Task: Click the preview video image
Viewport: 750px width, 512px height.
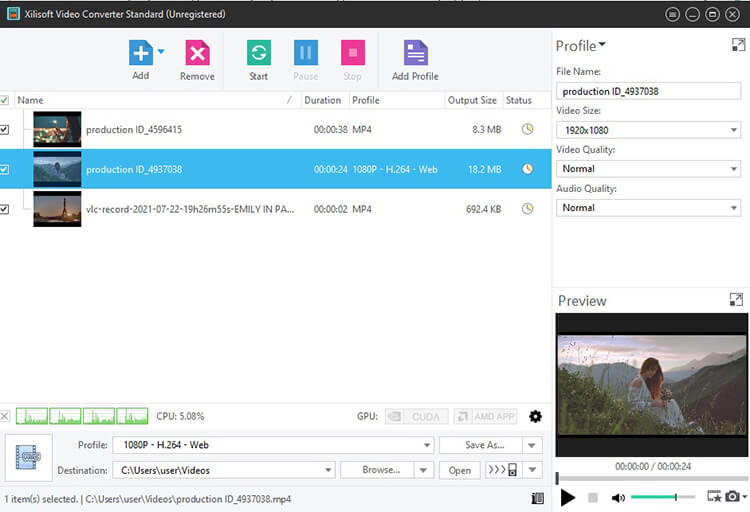Action: coord(651,385)
